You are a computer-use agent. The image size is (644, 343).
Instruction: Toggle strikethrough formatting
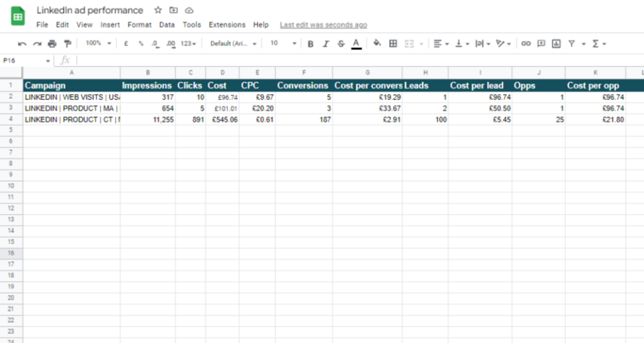click(x=341, y=44)
